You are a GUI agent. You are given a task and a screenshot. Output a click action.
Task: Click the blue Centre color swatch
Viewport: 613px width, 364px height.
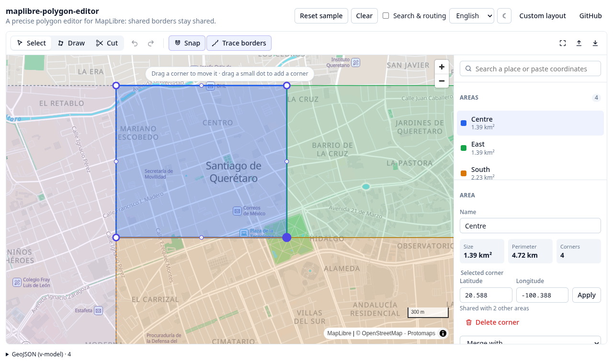coord(464,123)
